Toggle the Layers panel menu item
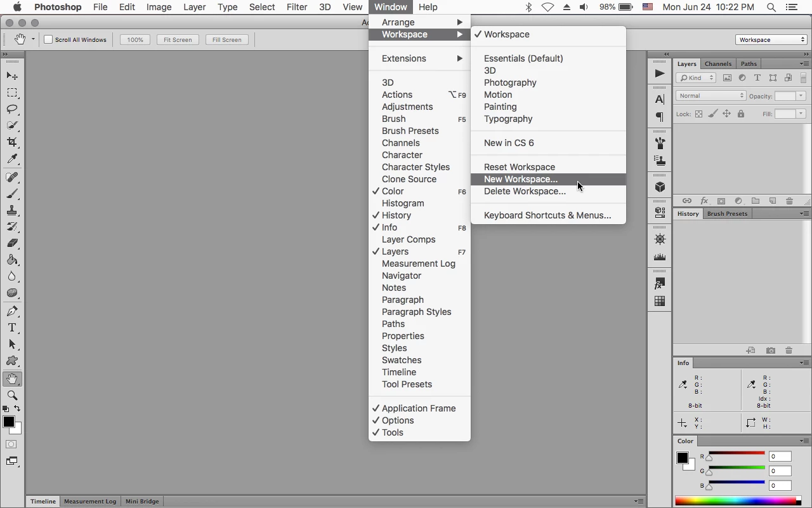This screenshot has height=508, width=812. point(419,251)
